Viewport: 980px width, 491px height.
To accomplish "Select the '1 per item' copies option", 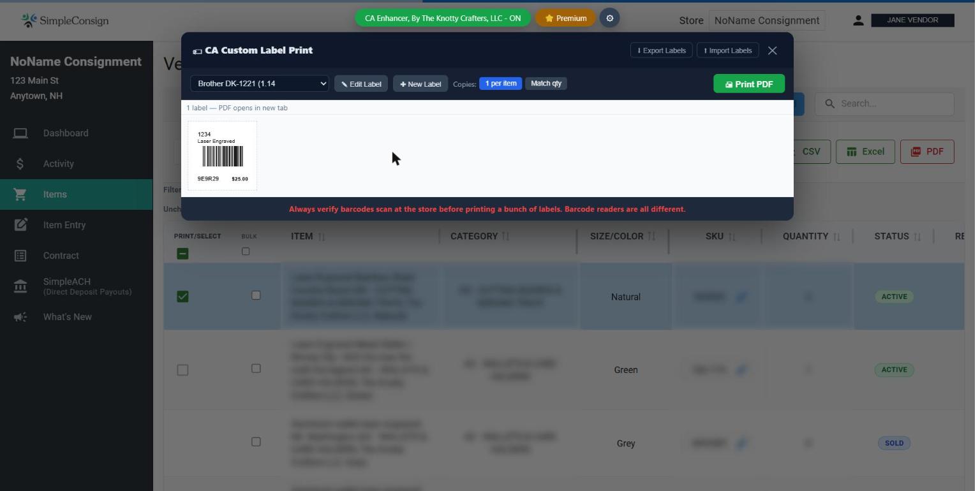I will [x=501, y=84].
